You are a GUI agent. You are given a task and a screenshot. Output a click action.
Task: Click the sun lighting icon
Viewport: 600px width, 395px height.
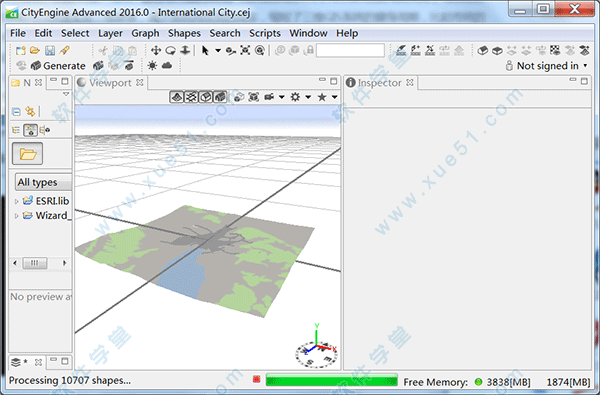152,66
